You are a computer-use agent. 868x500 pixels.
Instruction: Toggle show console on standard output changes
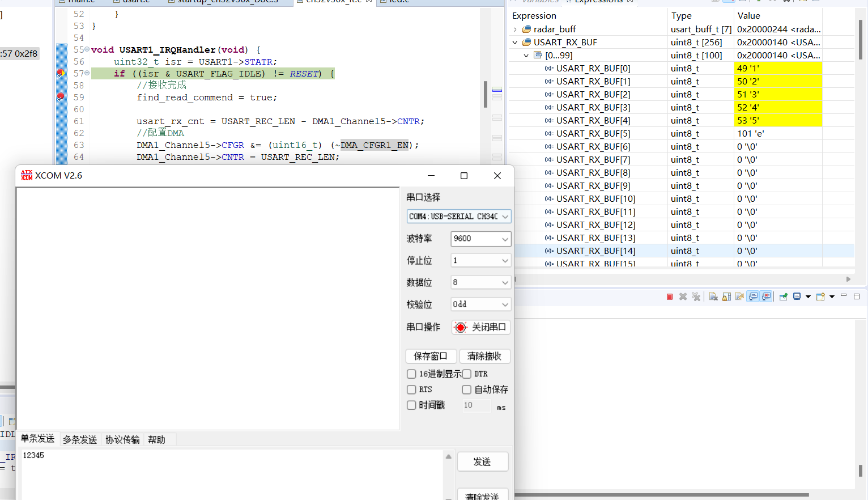pyautogui.click(x=754, y=296)
